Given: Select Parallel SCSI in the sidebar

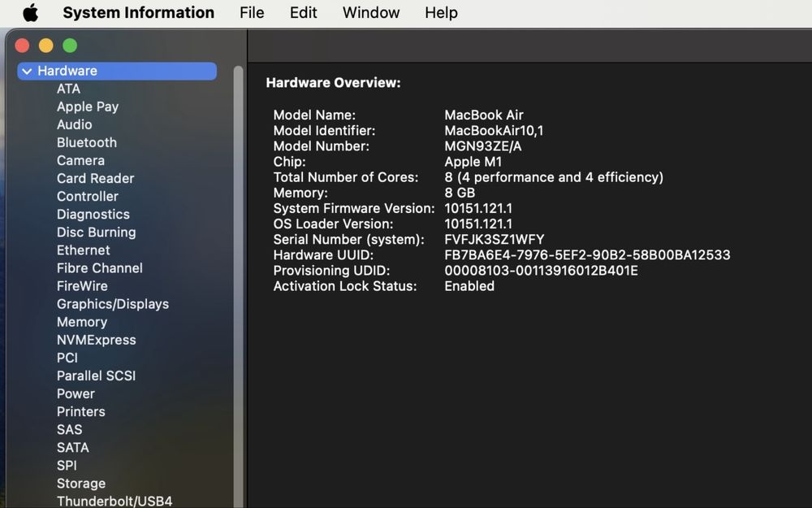Looking at the screenshot, I should pyautogui.click(x=96, y=376).
